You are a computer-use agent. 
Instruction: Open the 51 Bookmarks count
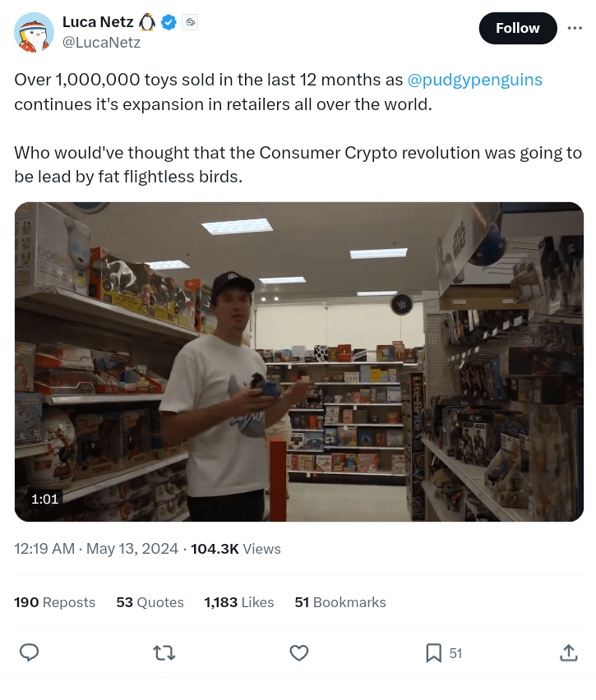[x=340, y=602]
